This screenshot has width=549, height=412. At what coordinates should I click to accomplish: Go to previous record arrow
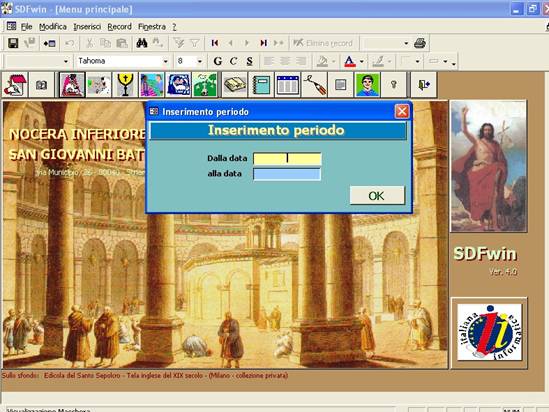coord(231,43)
